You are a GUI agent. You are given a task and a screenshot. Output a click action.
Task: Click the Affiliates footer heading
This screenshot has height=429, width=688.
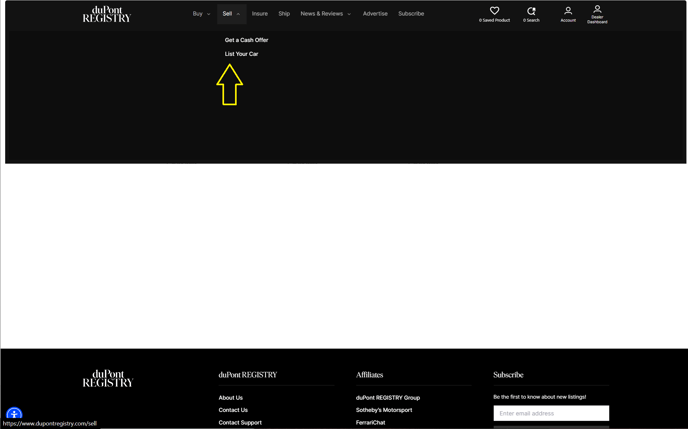(x=369, y=375)
